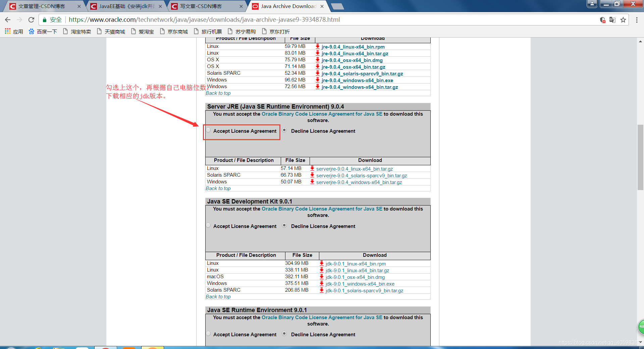Open the 天猫商城 bookmark
Viewport: 644px width, 349px height.
click(x=111, y=32)
